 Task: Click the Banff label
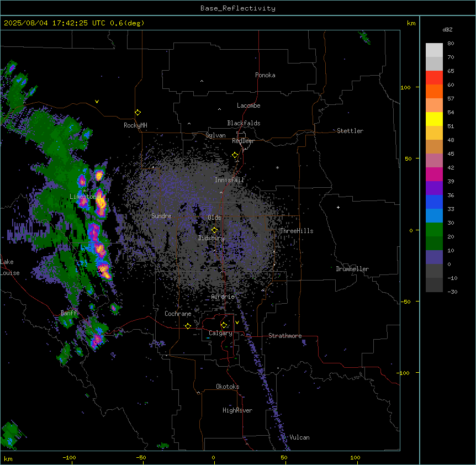[x=68, y=313]
